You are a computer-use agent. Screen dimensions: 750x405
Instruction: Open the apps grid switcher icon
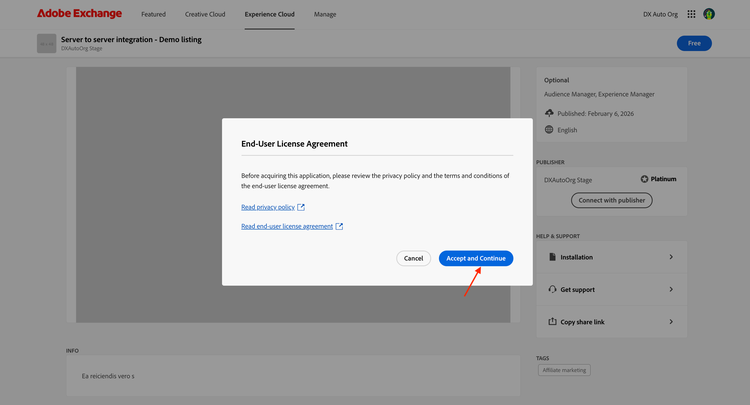pyautogui.click(x=691, y=14)
